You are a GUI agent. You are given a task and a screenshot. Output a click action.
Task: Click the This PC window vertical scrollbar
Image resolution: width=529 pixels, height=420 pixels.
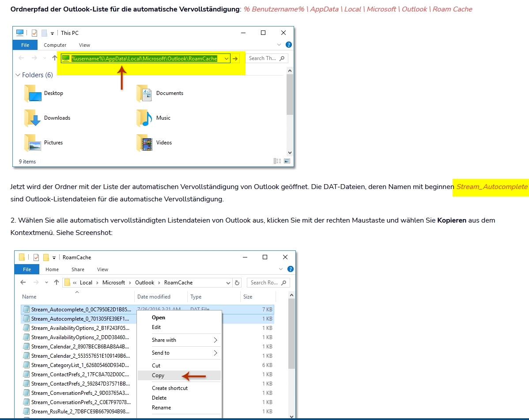click(x=290, y=95)
